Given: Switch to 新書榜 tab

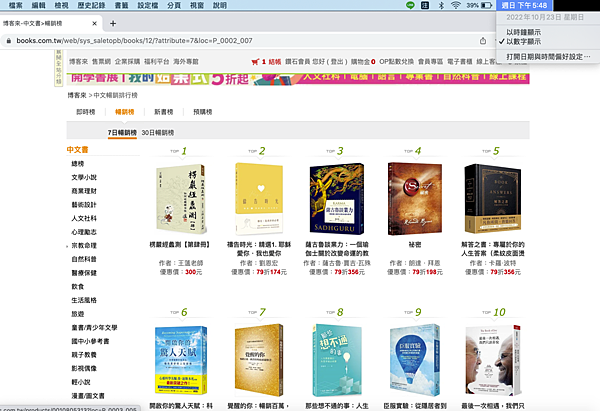Looking at the screenshot, I should coord(164,112).
